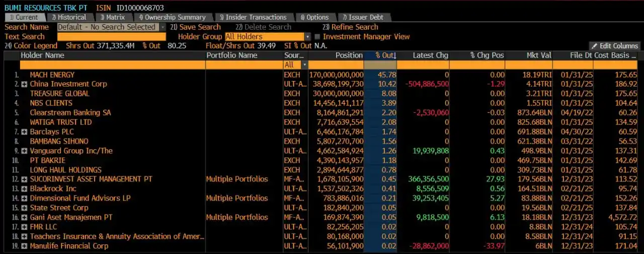Sort by the % Chg Pos column header

tap(487, 55)
